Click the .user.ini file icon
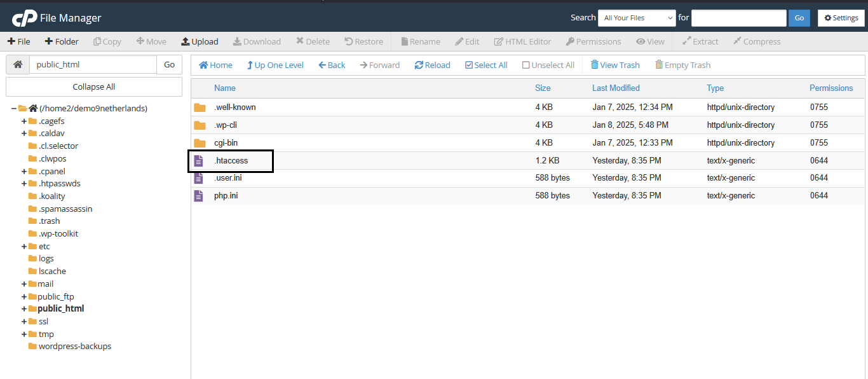868x379 pixels. (x=199, y=178)
